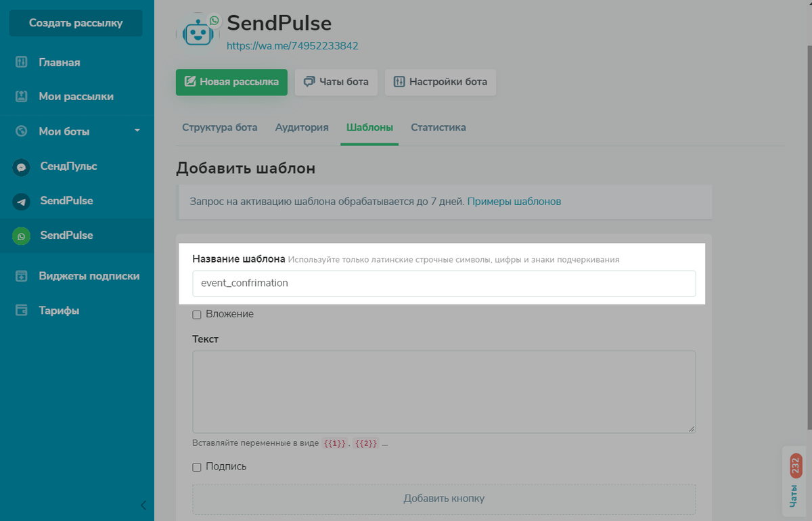Click the Добавить кнопку button
The width and height of the screenshot is (812, 521).
[x=444, y=499]
